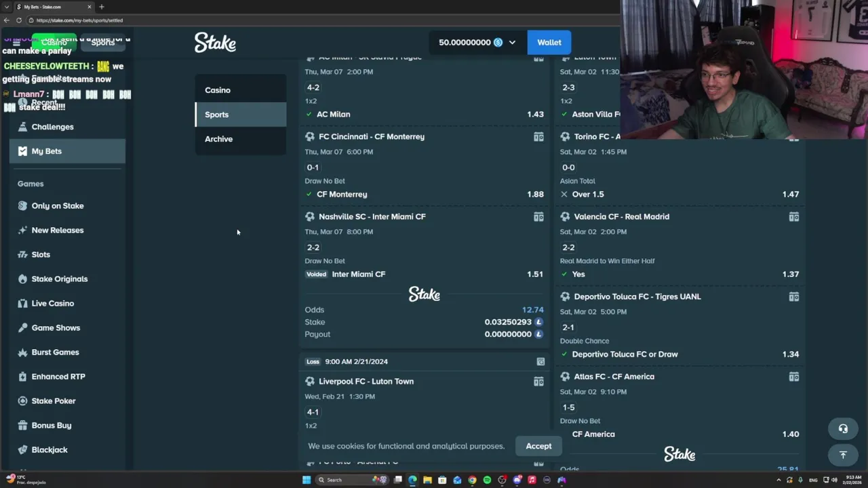Click the browser address bar URL
This screenshot has height=488, width=868.
click(79, 20)
